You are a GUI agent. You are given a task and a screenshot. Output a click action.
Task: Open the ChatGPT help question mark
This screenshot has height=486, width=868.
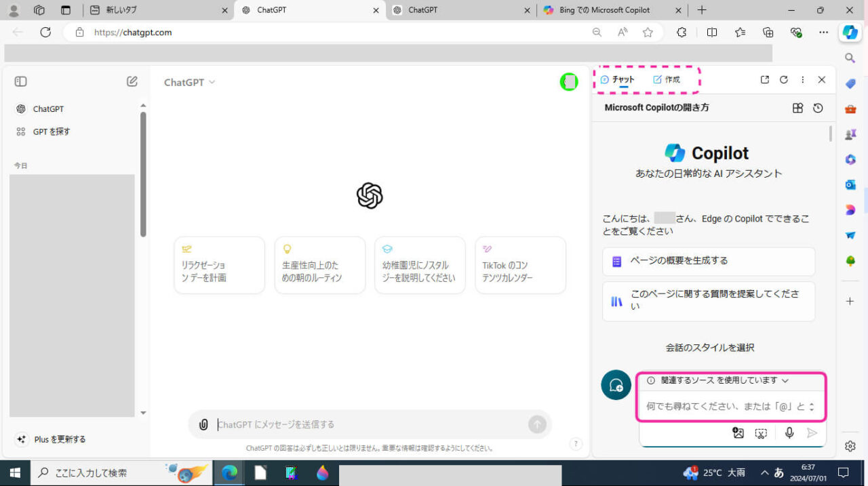[576, 444]
